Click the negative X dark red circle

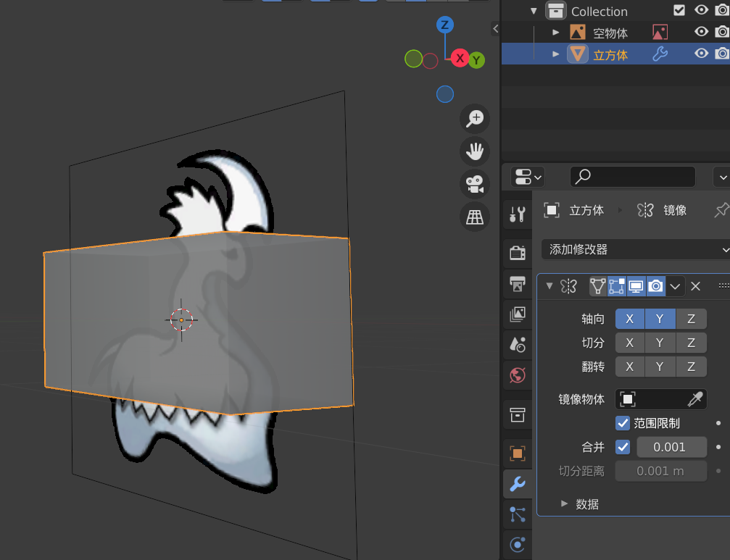(430, 61)
